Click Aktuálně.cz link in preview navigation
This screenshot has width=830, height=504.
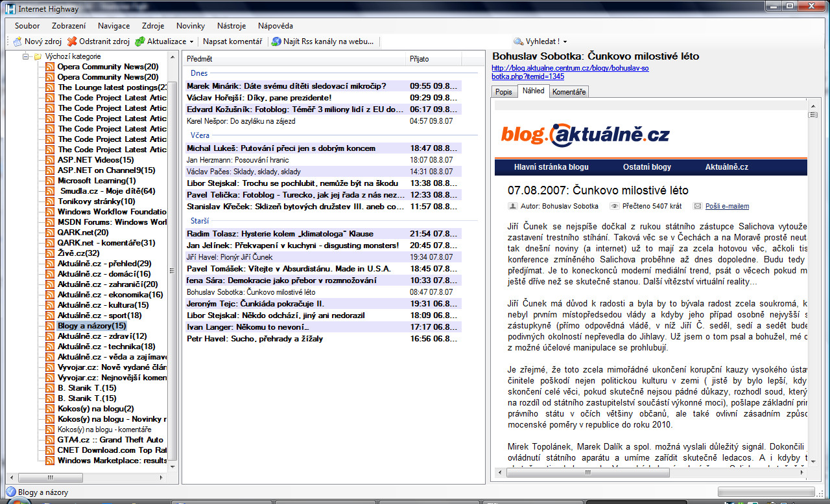[x=727, y=167]
